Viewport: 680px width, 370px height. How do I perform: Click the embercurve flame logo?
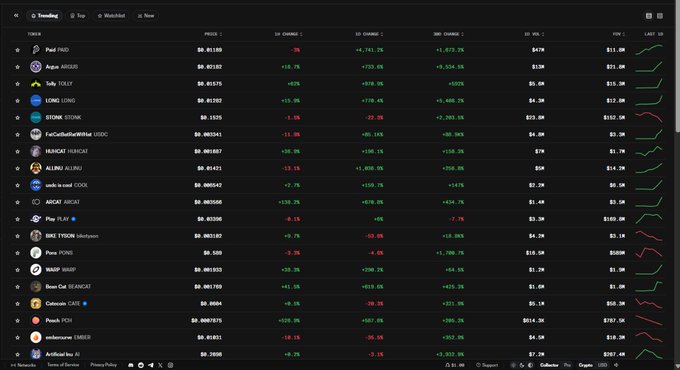point(36,337)
